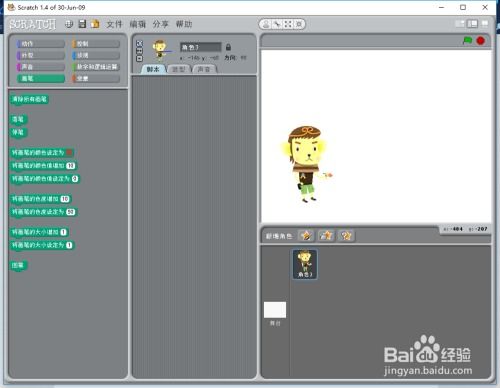Click the share project folder icon

pos(95,24)
